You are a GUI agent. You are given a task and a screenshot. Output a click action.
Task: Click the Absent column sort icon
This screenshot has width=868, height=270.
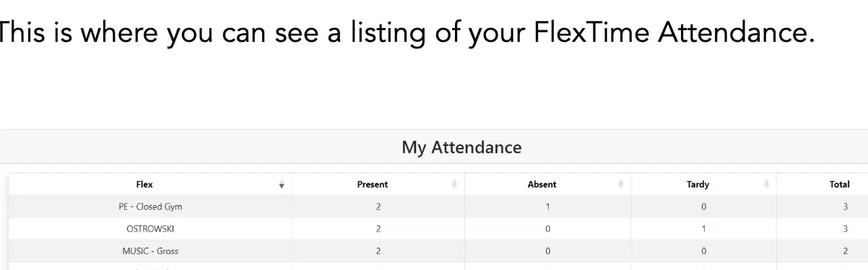(x=620, y=185)
